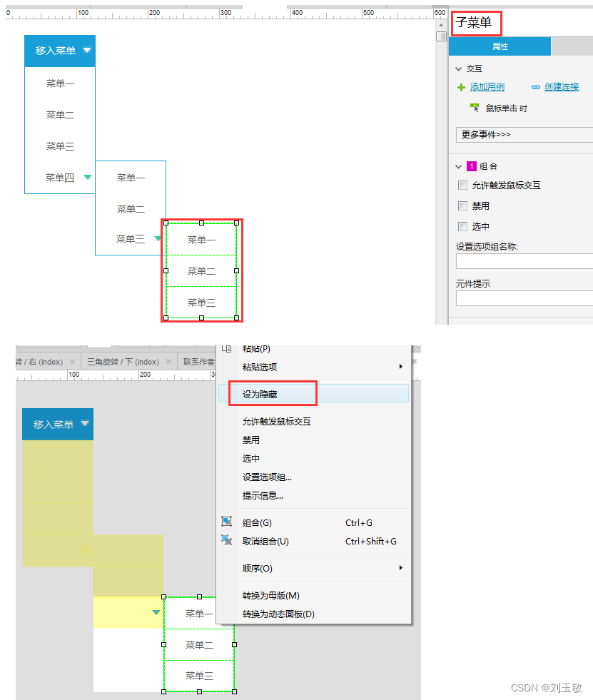The height and width of the screenshot is (700, 593).
Task: Click the ungroup icon beside 取消组合(U)
Action: tap(227, 541)
